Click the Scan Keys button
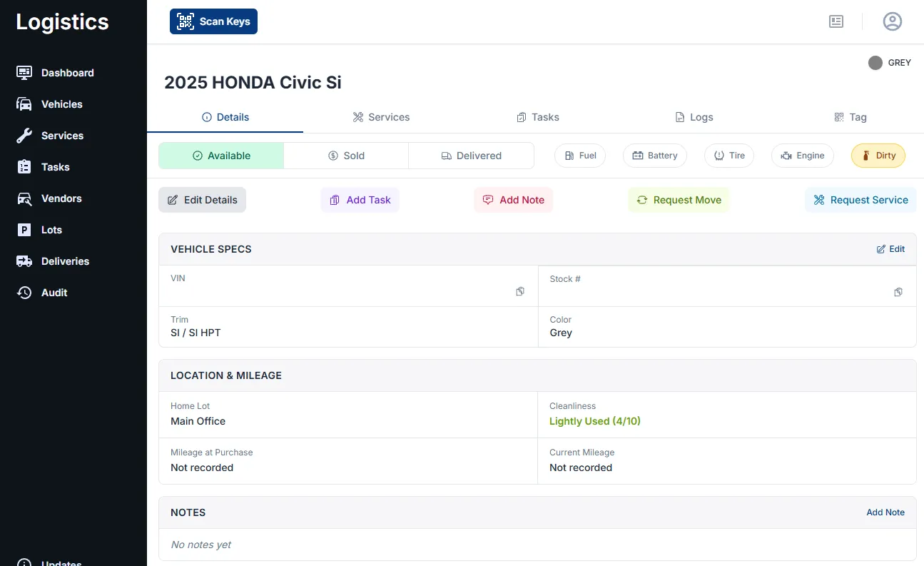 coord(213,21)
